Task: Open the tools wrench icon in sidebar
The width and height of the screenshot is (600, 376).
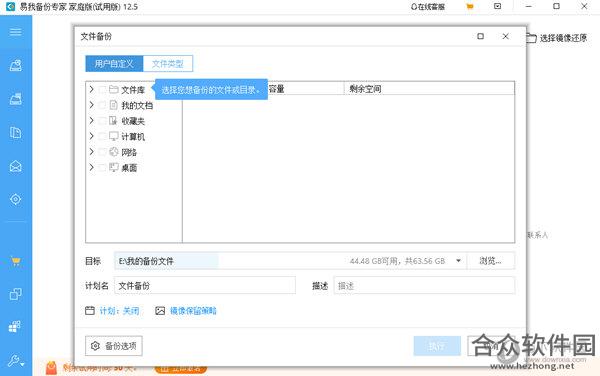Action: (x=16, y=360)
